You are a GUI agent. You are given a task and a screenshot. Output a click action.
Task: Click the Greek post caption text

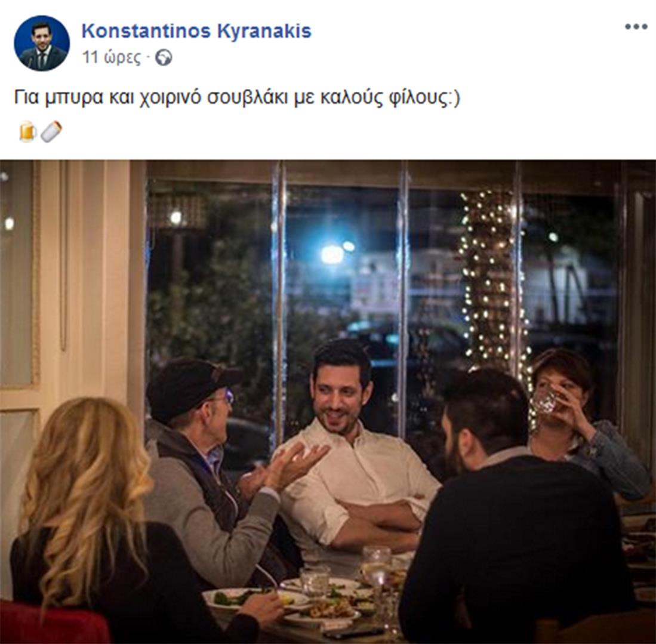pos(237,98)
